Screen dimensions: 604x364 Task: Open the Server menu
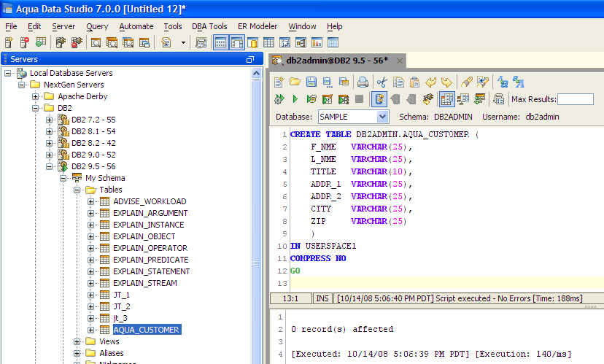[63, 26]
